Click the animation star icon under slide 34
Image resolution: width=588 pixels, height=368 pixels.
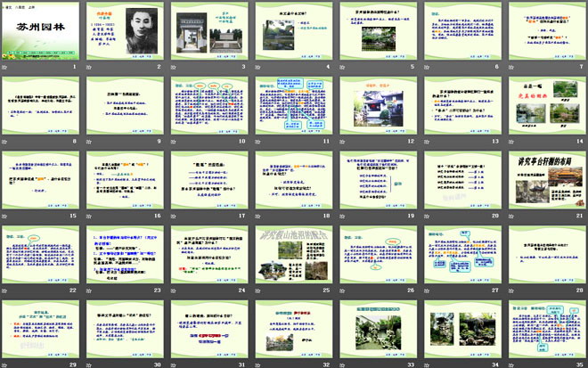(x=427, y=365)
